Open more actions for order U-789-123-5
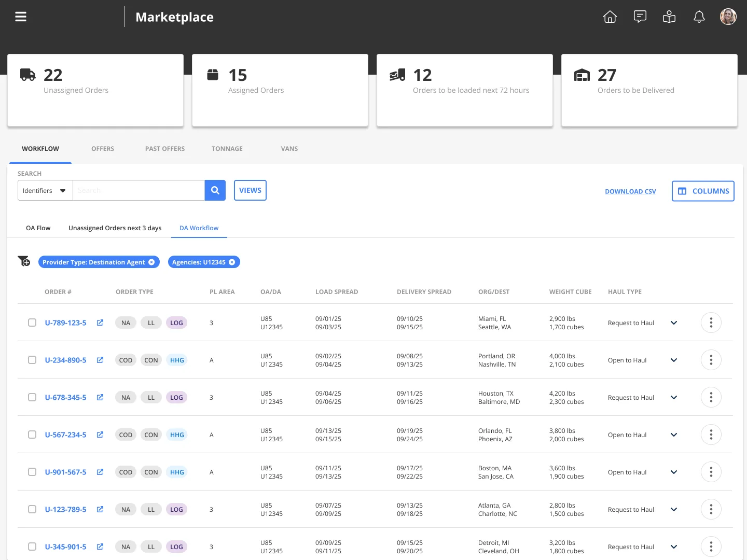 711,323
